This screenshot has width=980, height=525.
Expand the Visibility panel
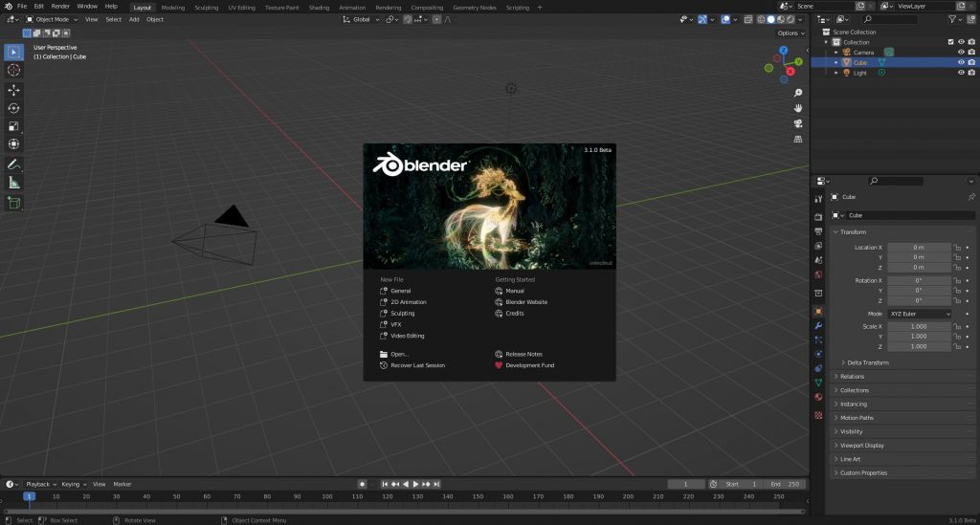tap(851, 431)
